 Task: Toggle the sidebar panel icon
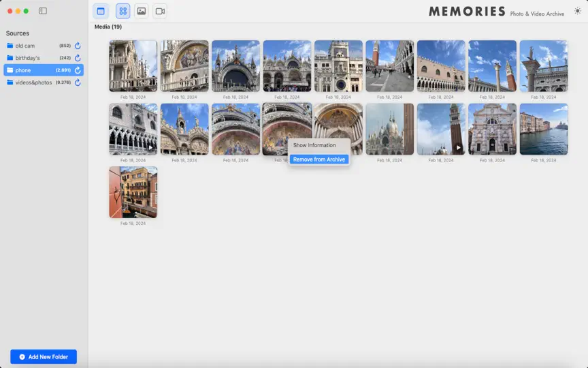43,11
